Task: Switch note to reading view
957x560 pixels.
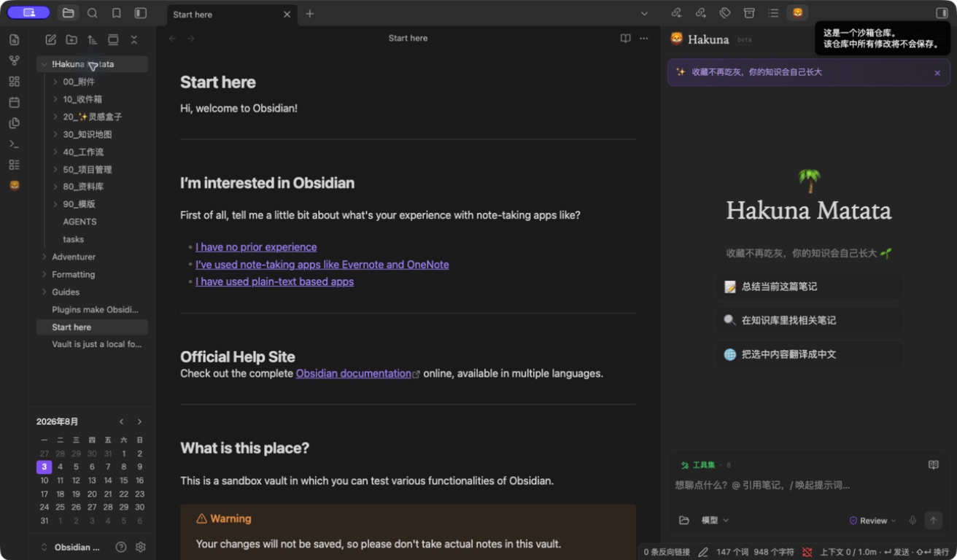Action: tap(625, 39)
